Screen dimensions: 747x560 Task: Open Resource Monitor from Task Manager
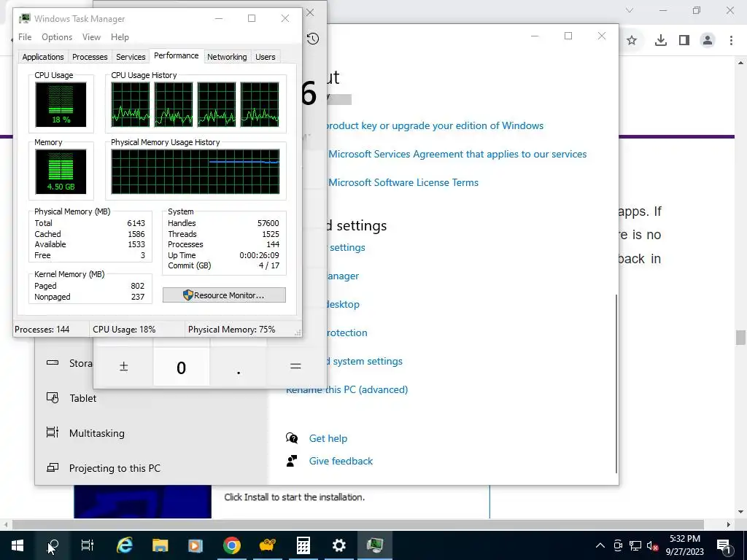(x=225, y=295)
